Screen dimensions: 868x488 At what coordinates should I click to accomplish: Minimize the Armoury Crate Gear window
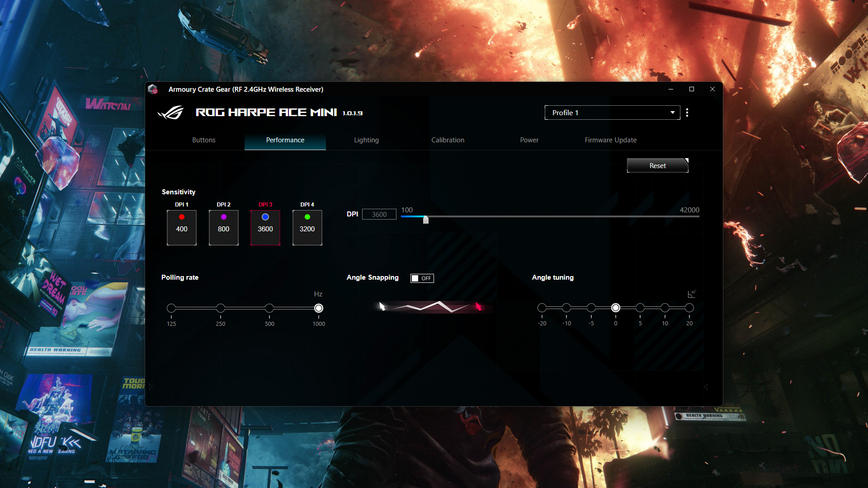(x=671, y=89)
